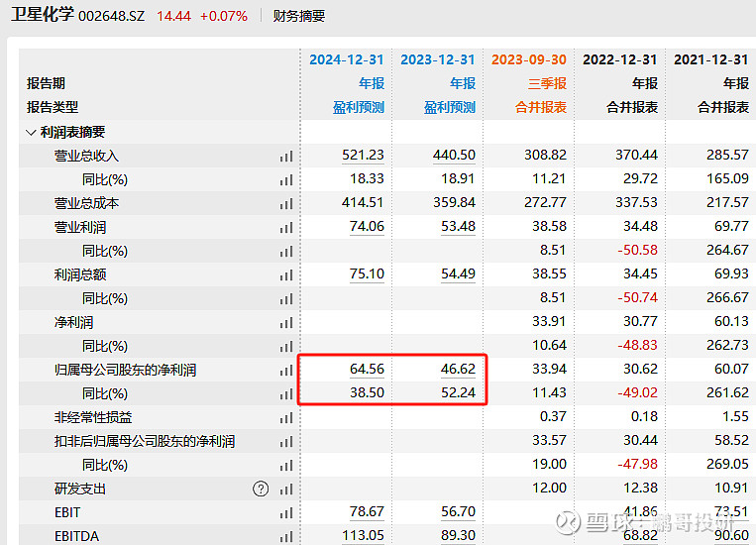Click forecast revenue value 440.50
This screenshot has width=756, height=545.
click(x=454, y=156)
